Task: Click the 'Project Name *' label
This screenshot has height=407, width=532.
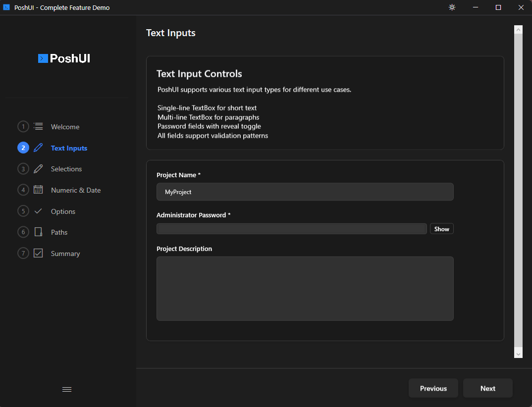Action: coord(178,175)
